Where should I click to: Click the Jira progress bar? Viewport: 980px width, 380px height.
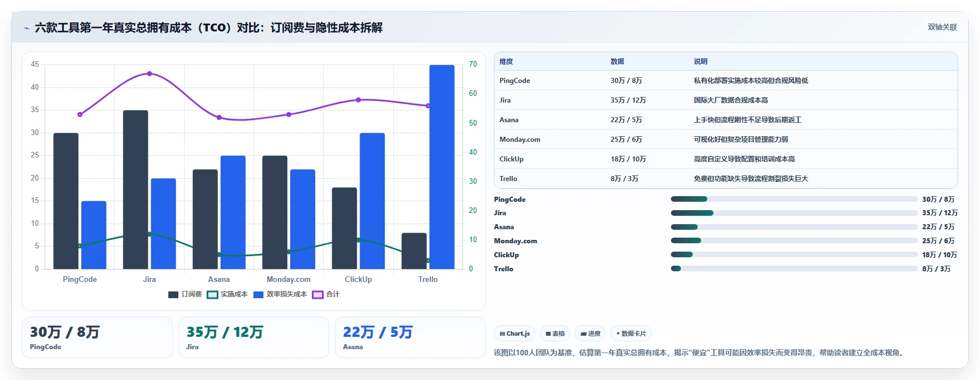[x=794, y=213]
